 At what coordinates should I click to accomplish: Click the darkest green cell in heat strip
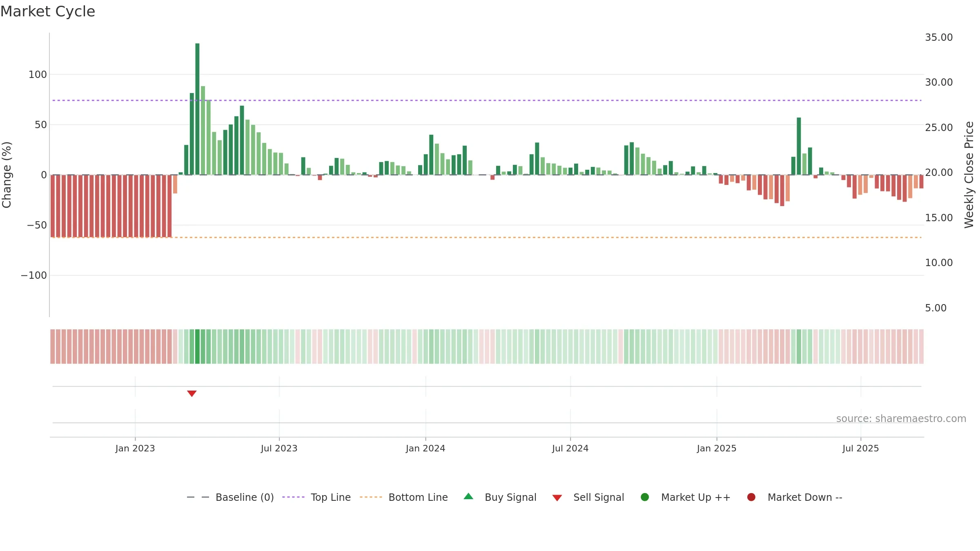197,347
